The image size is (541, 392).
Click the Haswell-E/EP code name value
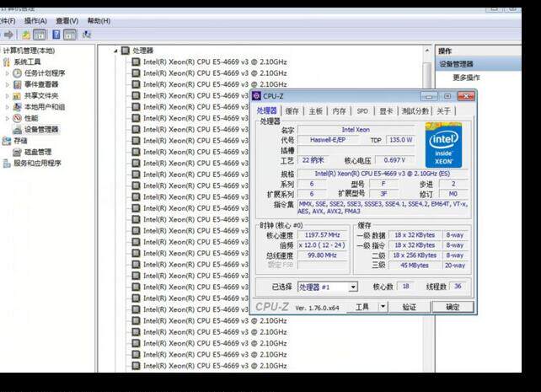click(x=328, y=140)
